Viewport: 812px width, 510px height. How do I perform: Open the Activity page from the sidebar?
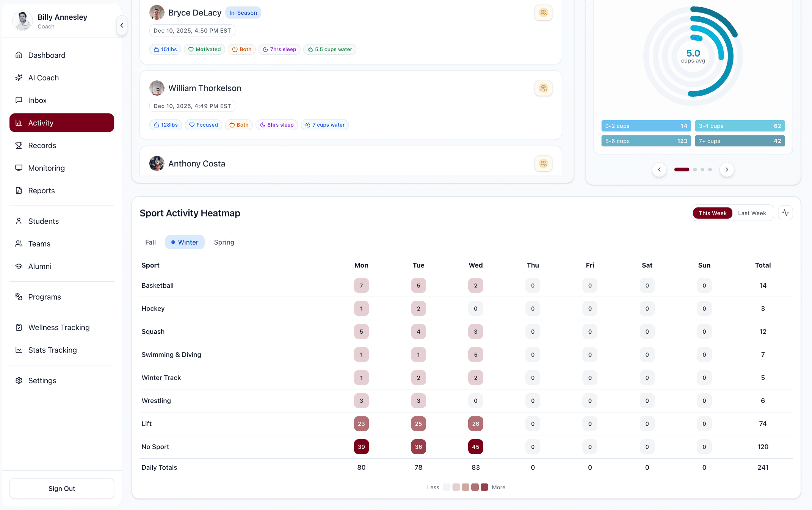pyautogui.click(x=41, y=122)
